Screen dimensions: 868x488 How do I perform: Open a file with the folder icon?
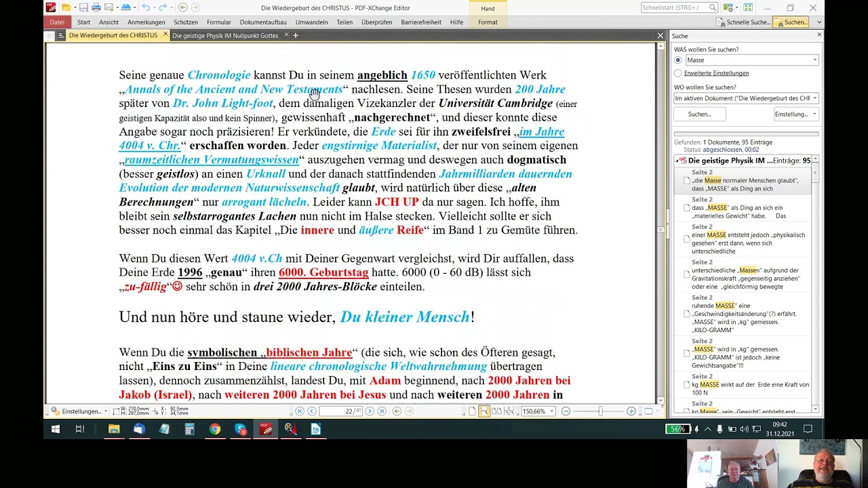[66, 7]
